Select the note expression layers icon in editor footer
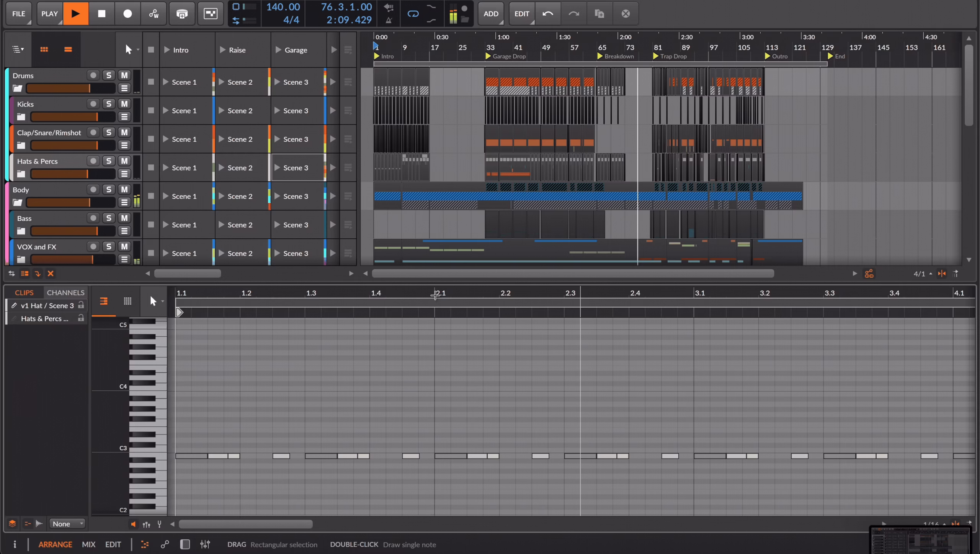980x554 pixels. pyautogui.click(x=13, y=523)
